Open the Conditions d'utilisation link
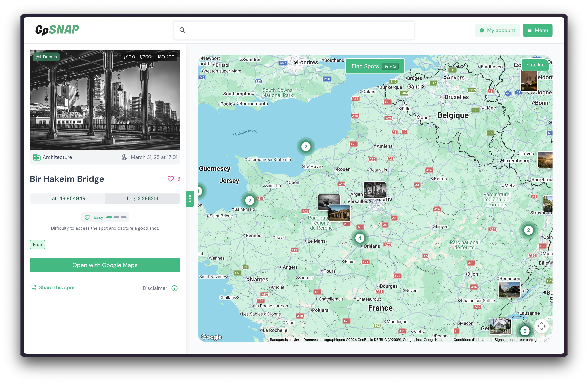The width and height of the screenshot is (588, 384). pos(472,339)
